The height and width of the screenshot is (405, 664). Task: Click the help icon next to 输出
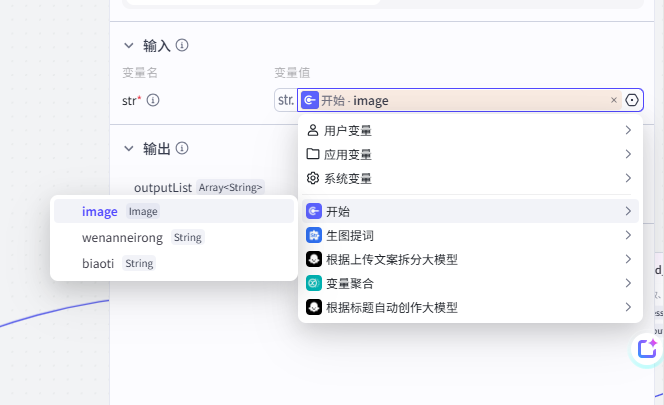click(182, 148)
